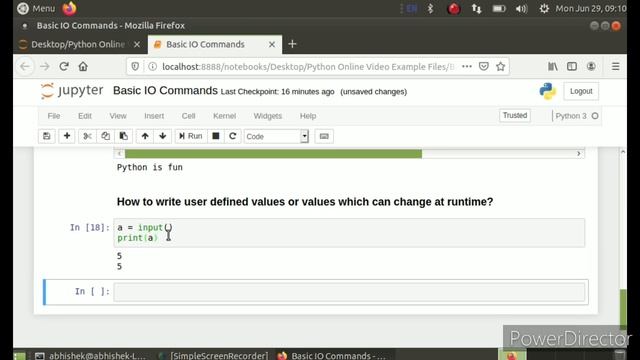Open the Edit menu
The width and height of the screenshot is (640, 360).
click(85, 116)
